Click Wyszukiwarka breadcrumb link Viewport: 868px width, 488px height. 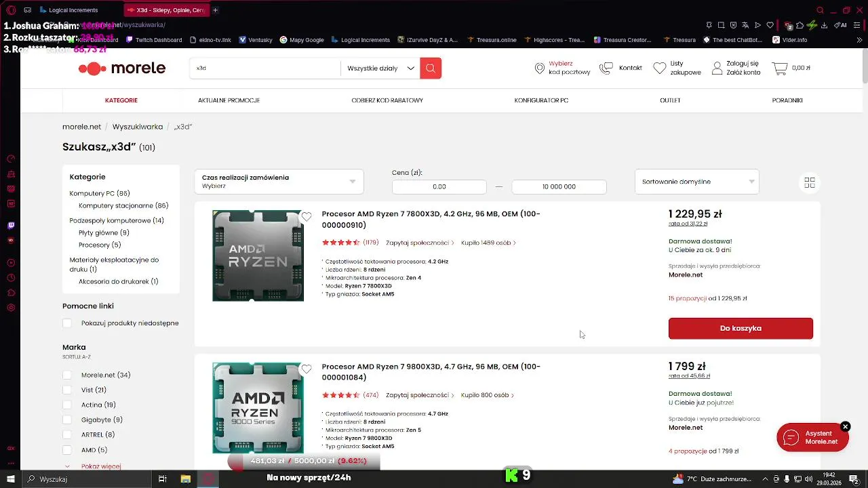click(x=138, y=127)
